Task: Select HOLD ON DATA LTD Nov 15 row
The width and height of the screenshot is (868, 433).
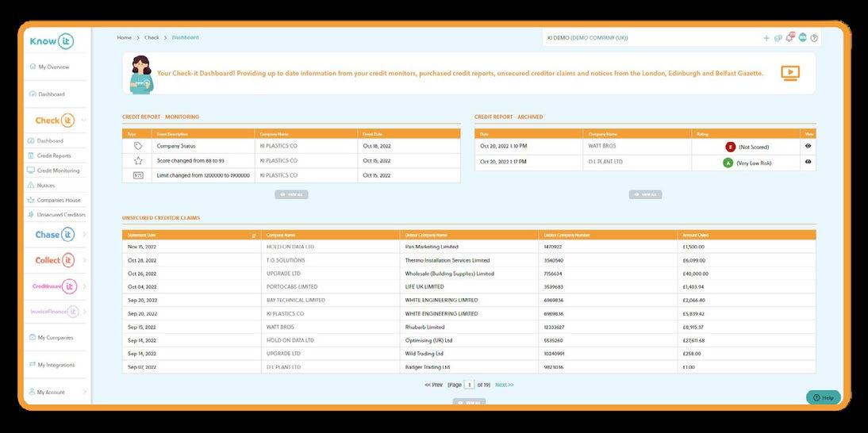Action: (469, 247)
